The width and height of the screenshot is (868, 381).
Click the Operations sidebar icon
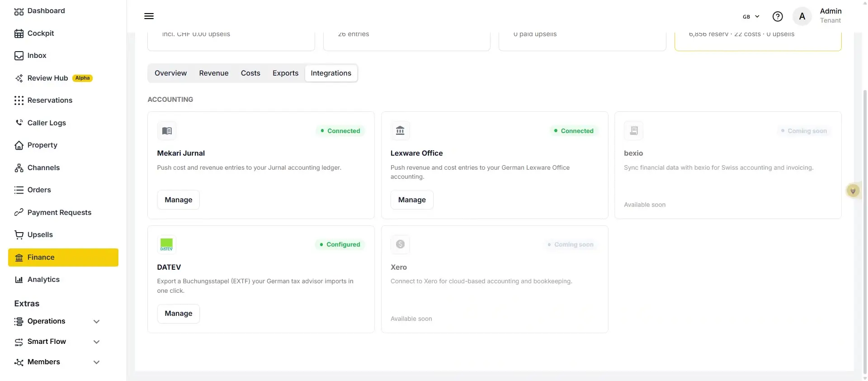pyautogui.click(x=19, y=321)
